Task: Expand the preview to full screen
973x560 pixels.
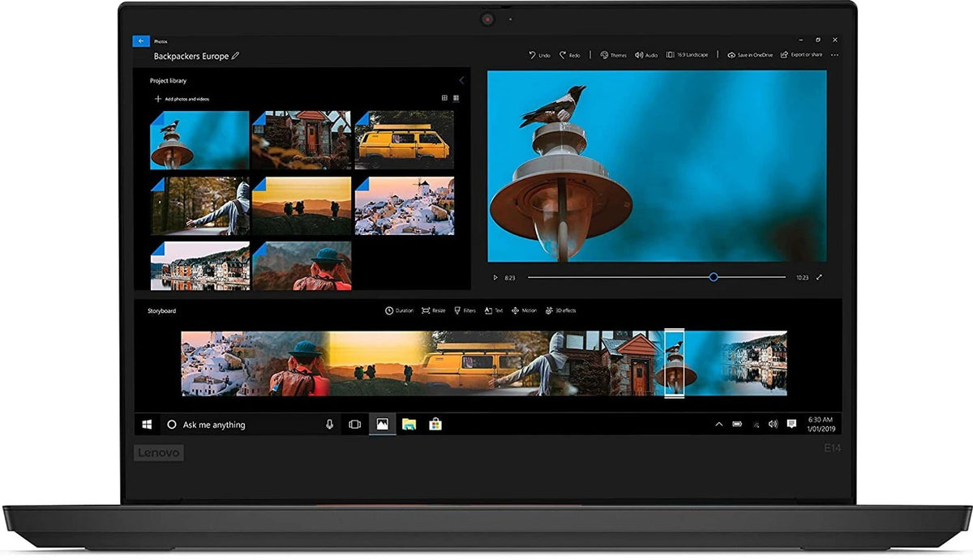Action: point(819,277)
